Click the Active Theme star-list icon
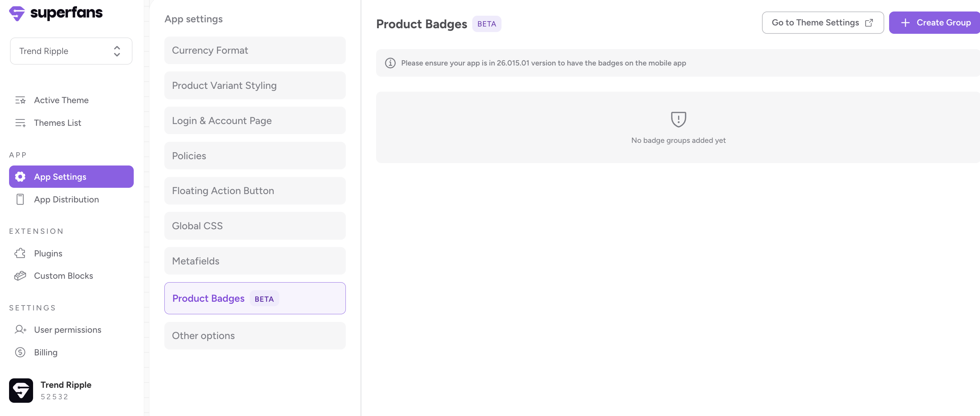This screenshot has height=416, width=980. 20,100
